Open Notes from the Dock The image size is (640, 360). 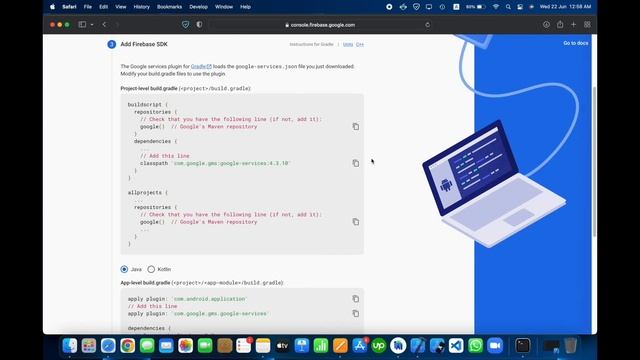[x=263, y=346]
